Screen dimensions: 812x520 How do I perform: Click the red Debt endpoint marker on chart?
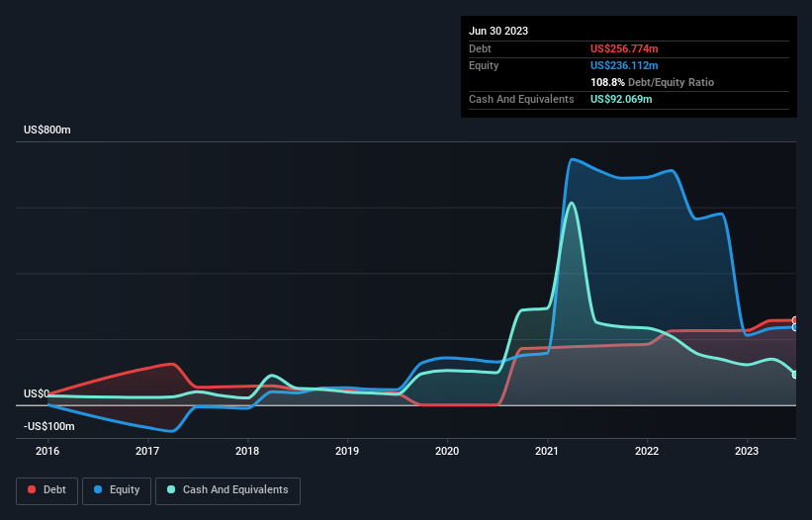[795, 320]
